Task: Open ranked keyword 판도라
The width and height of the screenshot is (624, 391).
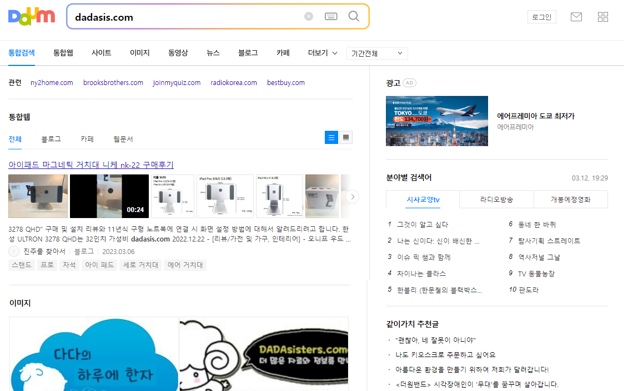Action: [x=529, y=290]
